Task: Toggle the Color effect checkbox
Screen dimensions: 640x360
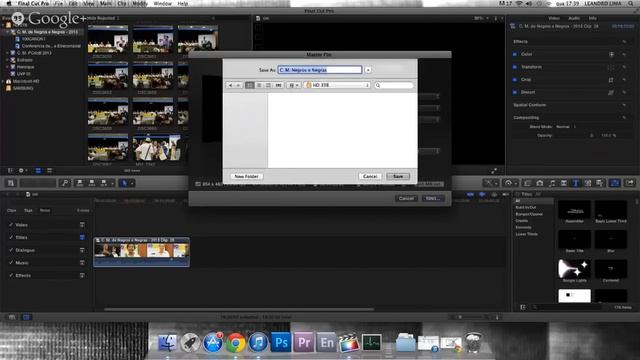Action: [x=515, y=54]
